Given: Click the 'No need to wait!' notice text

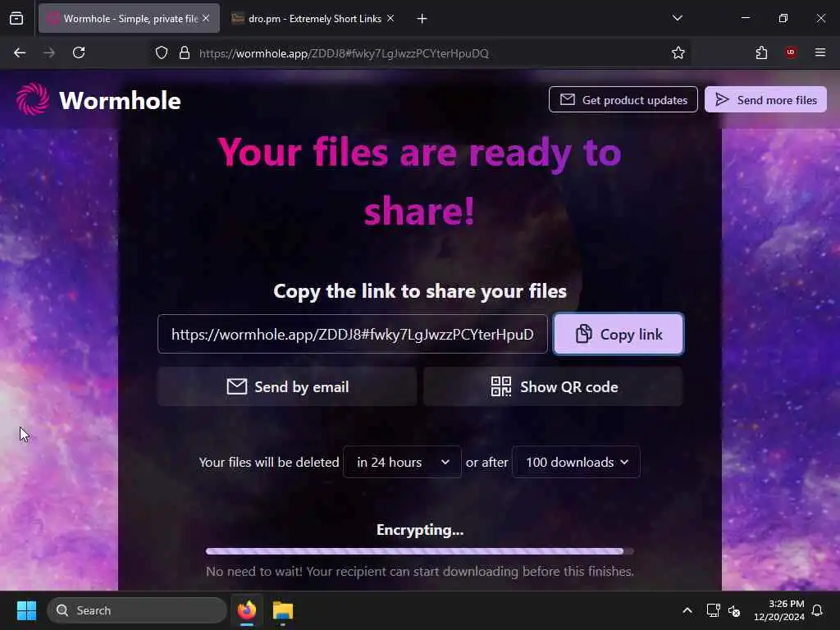Looking at the screenshot, I should (420, 572).
